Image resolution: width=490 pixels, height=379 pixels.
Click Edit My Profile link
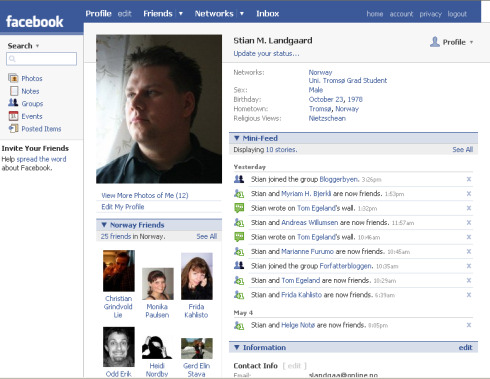(123, 207)
